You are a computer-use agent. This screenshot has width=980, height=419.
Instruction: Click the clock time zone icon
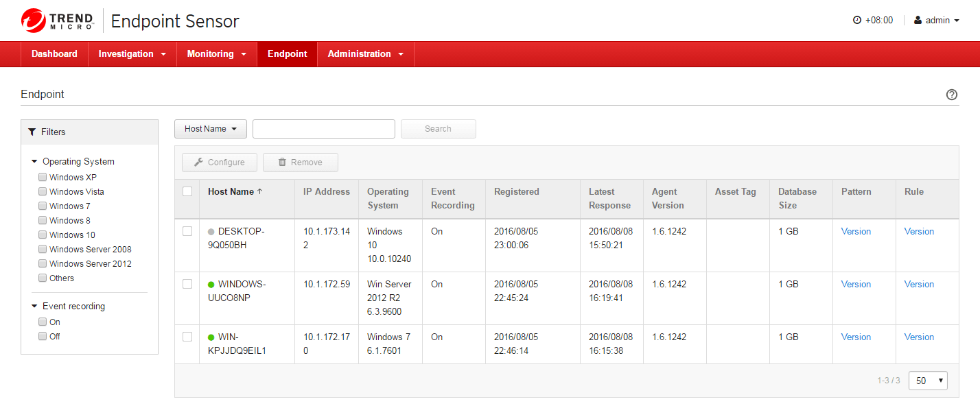[856, 21]
